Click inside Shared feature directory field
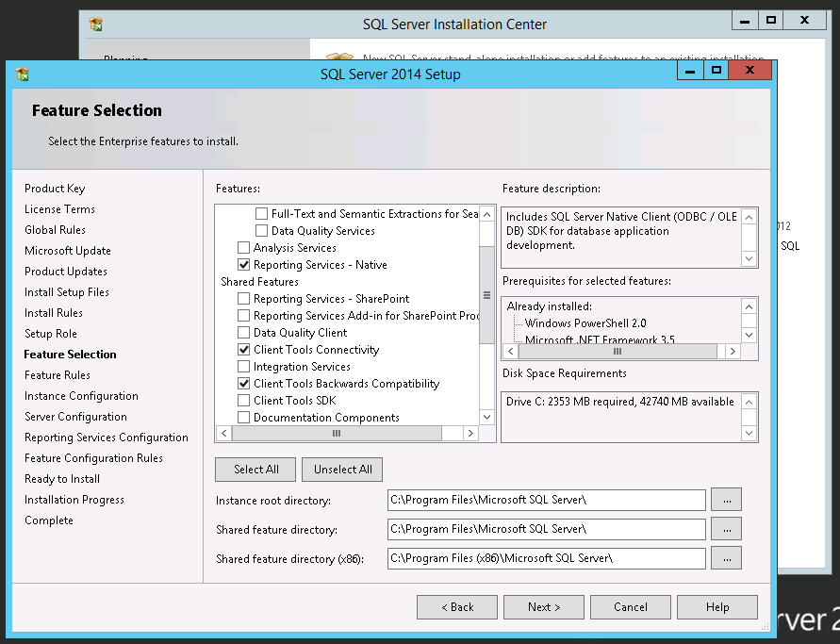The height and width of the screenshot is (644, 840). coord(547,529)
